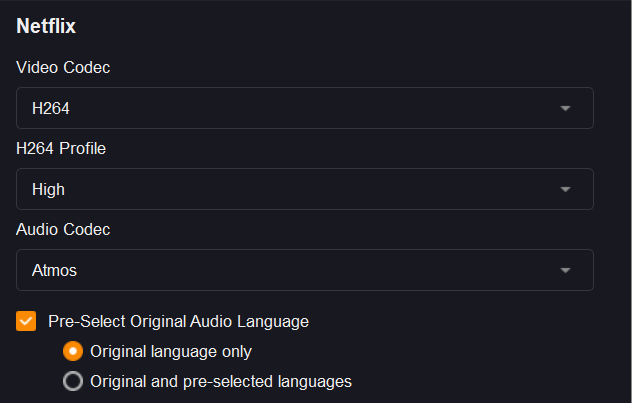Click the 'Audio Codec' field label

pos(63,230)
